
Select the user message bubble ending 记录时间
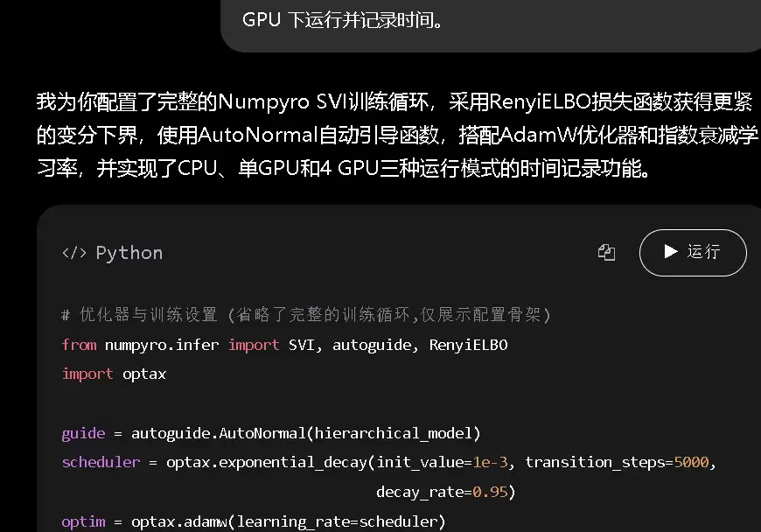[491, 25]
